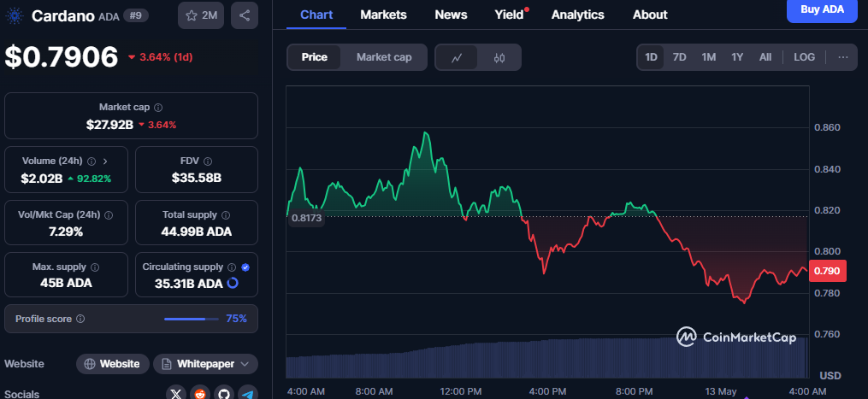Click the 45B ADA max supply
The image size is (868, 399).
click(x=66, y=284)
